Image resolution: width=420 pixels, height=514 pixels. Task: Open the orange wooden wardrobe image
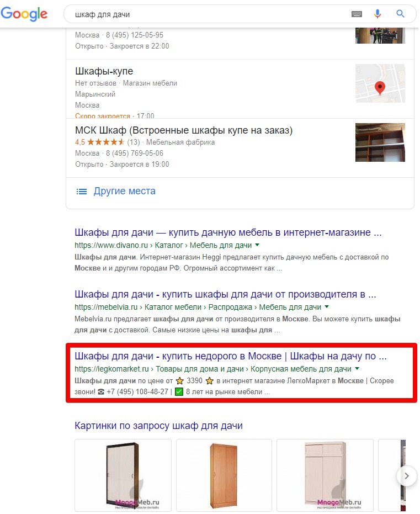(x=224, y=475)
